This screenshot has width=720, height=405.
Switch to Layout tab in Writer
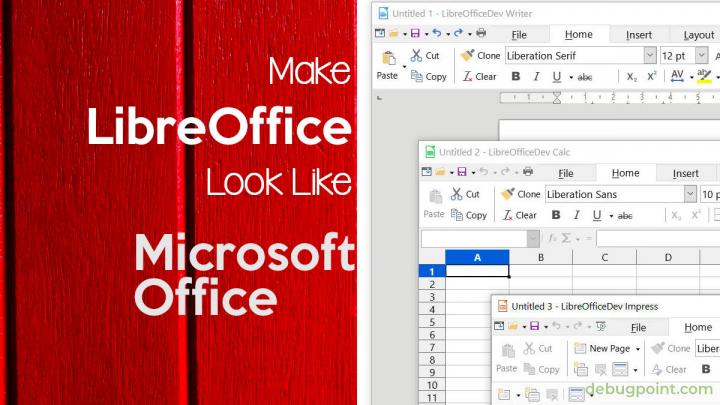click(698, 35)
